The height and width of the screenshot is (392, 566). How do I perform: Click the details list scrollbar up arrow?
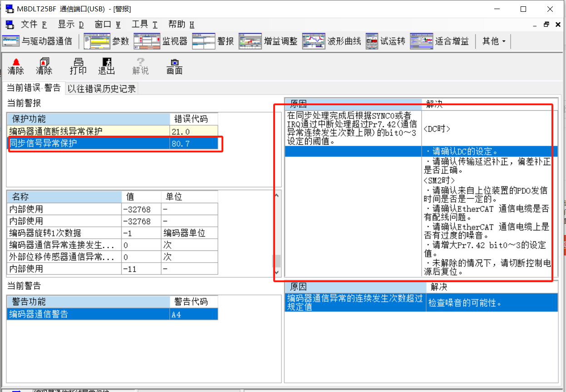[x=276, y=196]
